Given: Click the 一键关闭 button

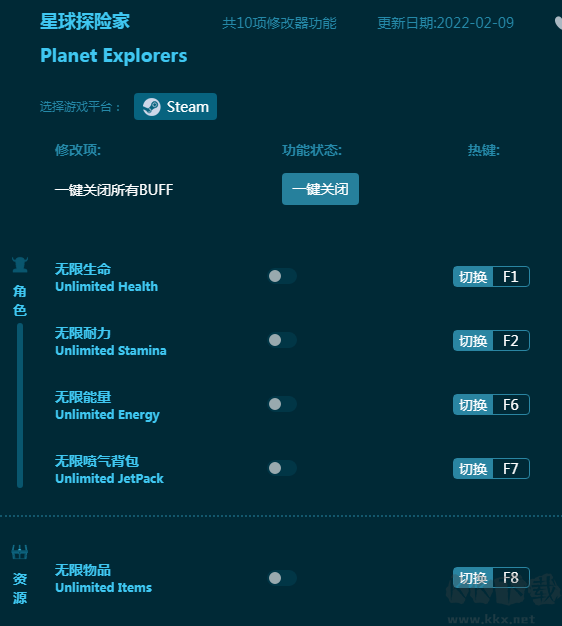Looking at the screenshot, I should (320, 189).
